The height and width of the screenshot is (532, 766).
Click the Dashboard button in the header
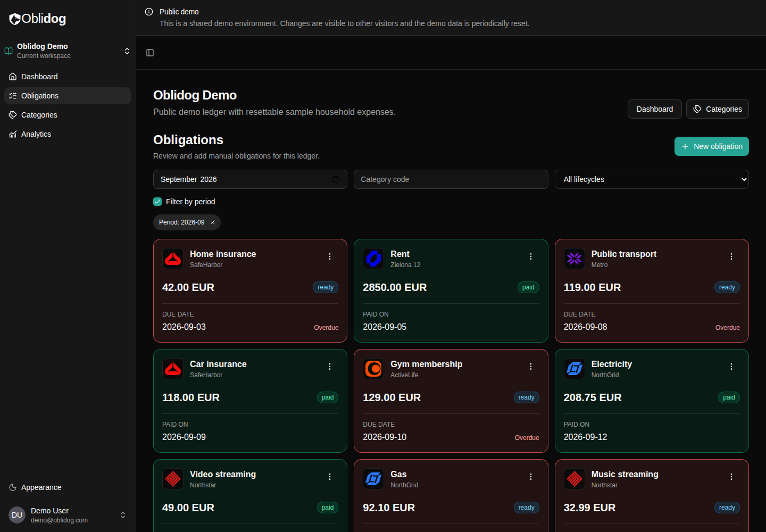point(655,109)
